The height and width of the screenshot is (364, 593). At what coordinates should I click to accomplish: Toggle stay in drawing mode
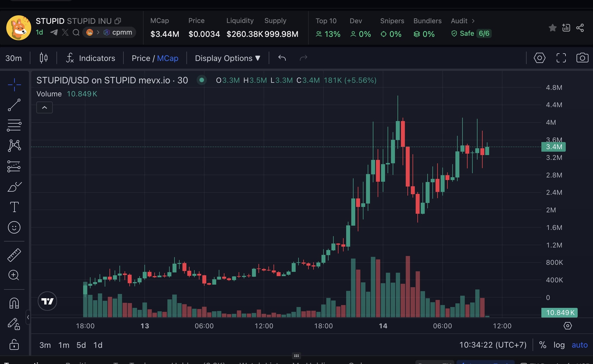[x=14, y=324]
